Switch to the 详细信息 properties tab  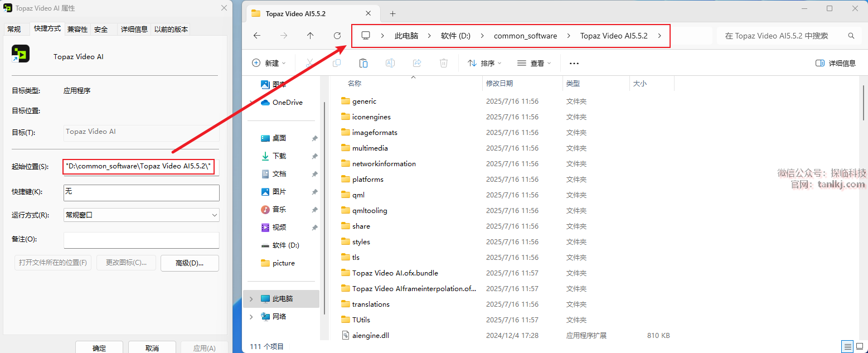[x=134, y=29]
